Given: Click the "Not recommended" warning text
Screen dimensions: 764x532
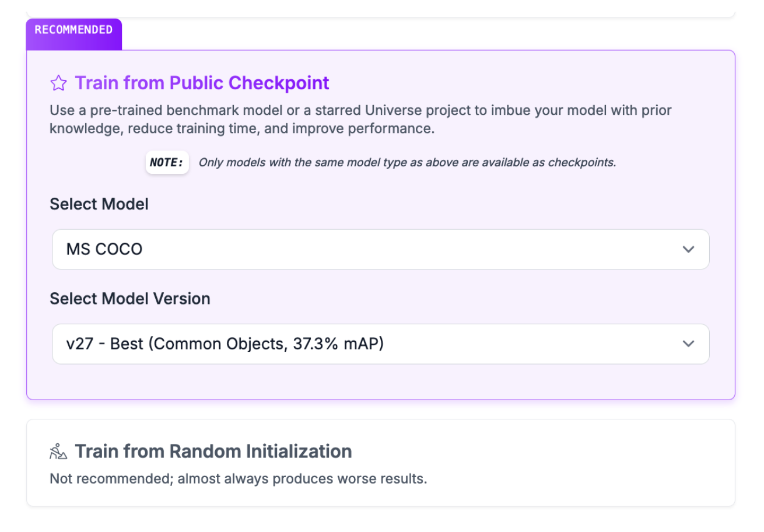Looking at the screenshot, I should 238,480.
